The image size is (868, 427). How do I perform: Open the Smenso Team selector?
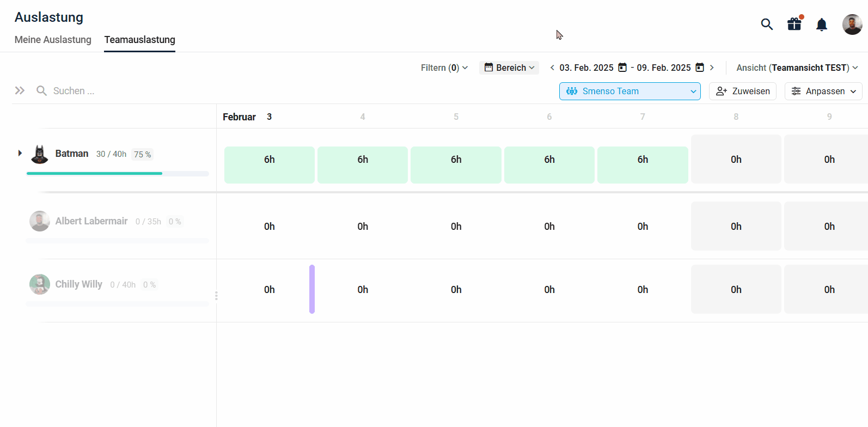(x=629, y=91)
